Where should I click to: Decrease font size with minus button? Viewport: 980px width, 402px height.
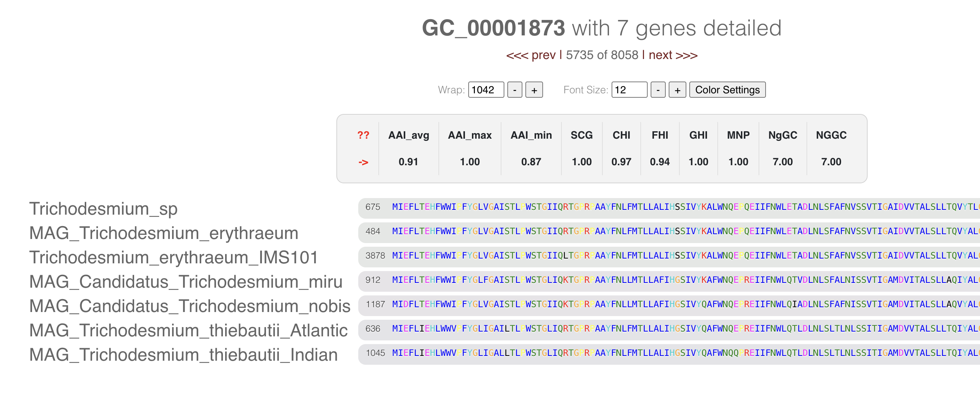(x=657, y=90)
